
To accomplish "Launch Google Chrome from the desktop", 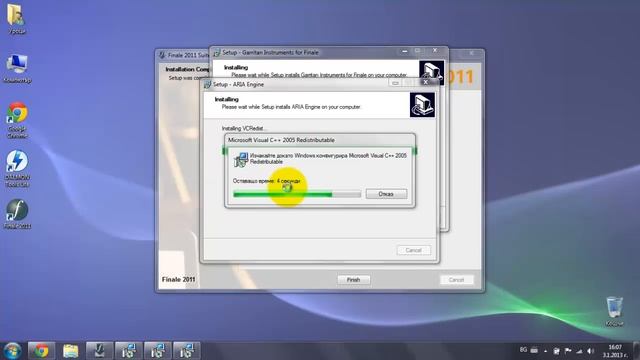I will [x=17, y=120].
